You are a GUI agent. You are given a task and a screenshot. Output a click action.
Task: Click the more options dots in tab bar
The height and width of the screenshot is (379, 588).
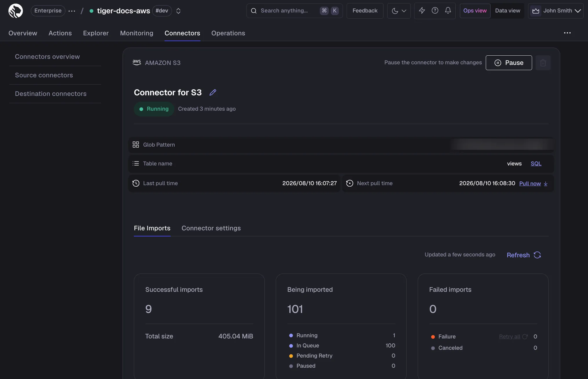pos(567,33)
